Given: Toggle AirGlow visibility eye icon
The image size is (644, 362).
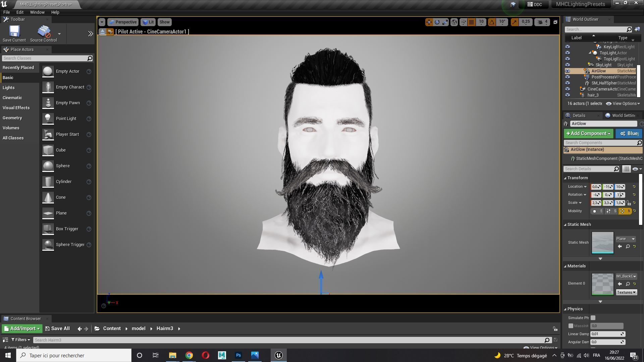Looking at the screenshot, I should point(568,71).
